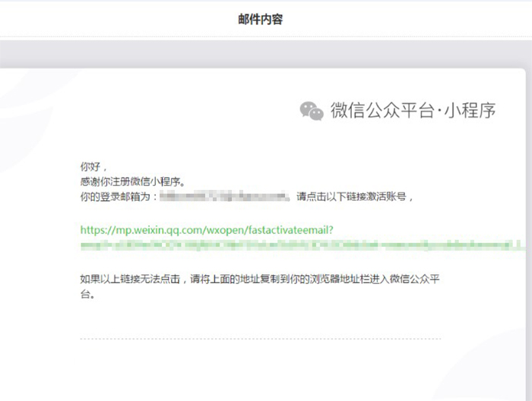Screen dimensions: 532x401
Task: Click blank white area below the dashed divider
Action: tap(260, 371)
